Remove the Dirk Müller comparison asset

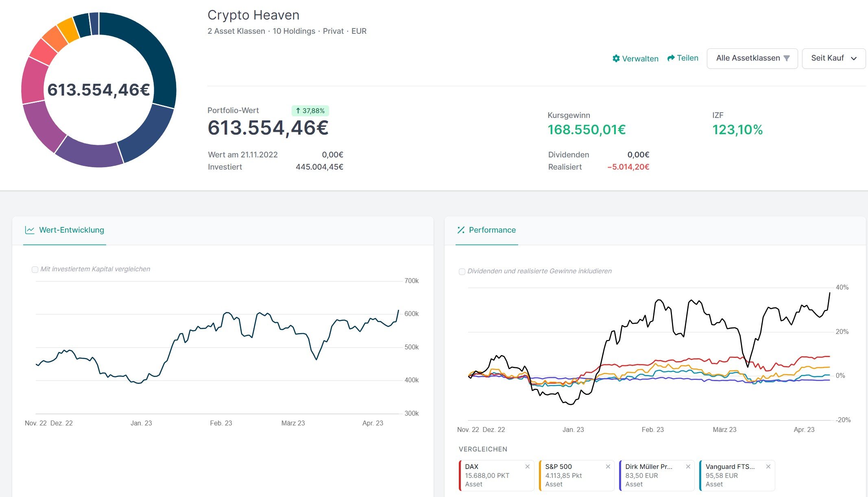coord(688,466)
